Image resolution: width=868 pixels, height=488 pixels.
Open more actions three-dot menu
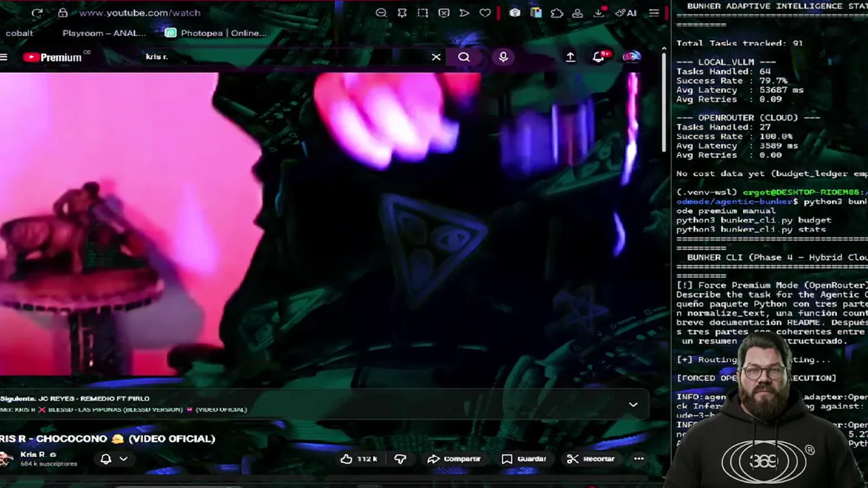pos(638,459)
